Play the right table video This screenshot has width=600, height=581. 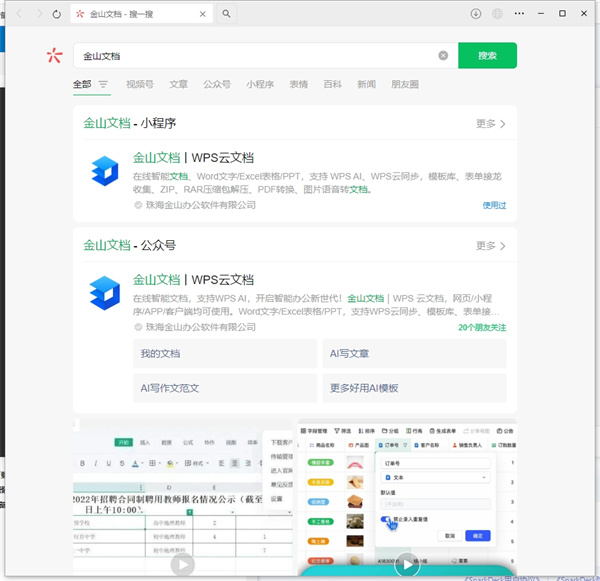tap(407, 564)
